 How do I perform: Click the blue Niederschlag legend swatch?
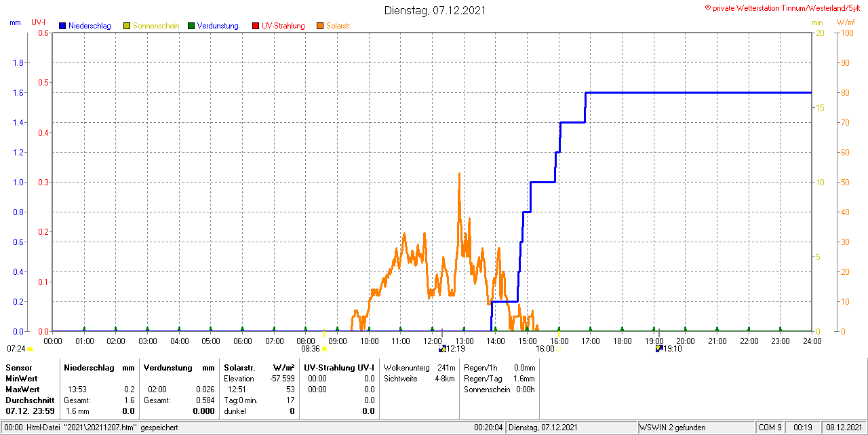(62, 26)
